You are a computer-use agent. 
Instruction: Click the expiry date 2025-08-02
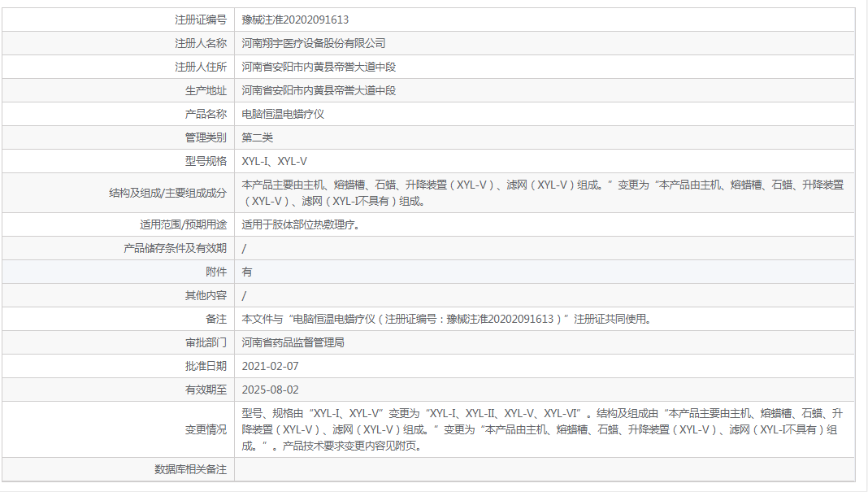[x=270, y=389]
